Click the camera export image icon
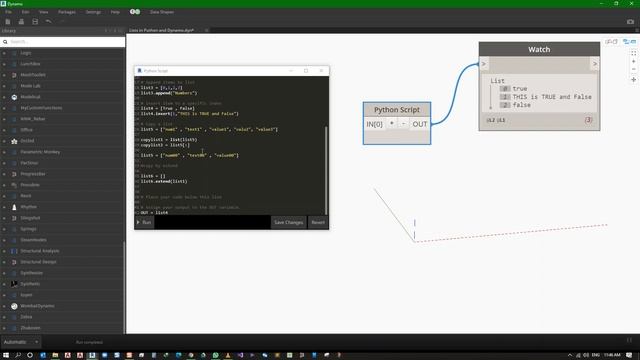This screenshot has width=640, height=360. pyautogui.click(x=631, y=22)
